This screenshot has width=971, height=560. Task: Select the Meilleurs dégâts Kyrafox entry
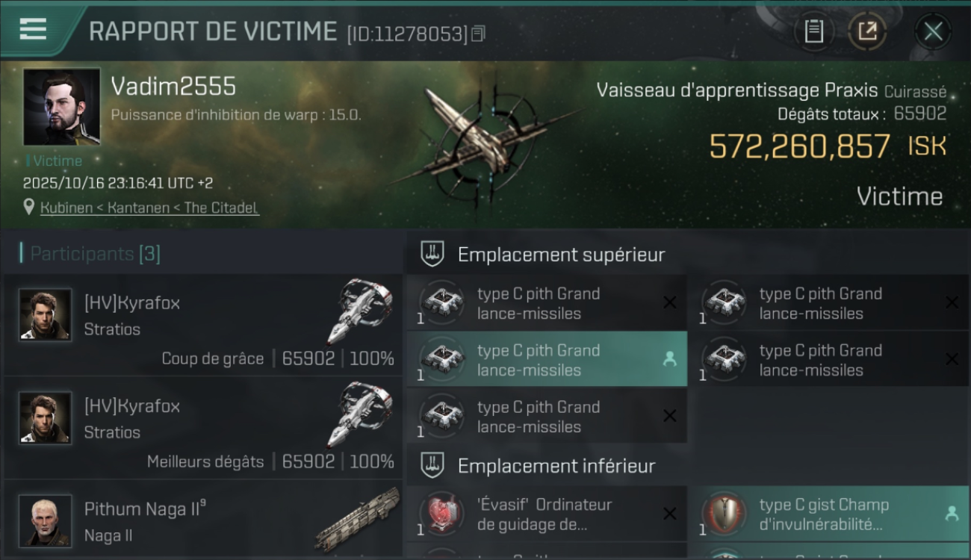click(x=203, y=428)
